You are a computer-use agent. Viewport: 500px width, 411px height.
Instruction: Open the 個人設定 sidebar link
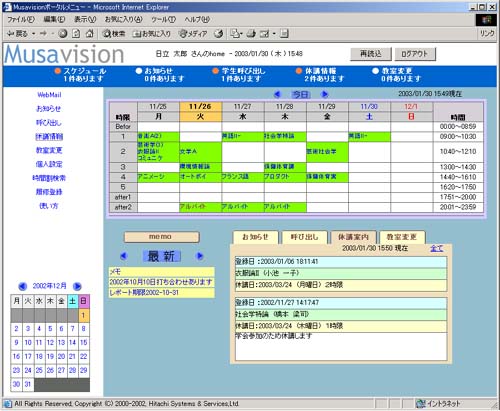tap(49, 164)
